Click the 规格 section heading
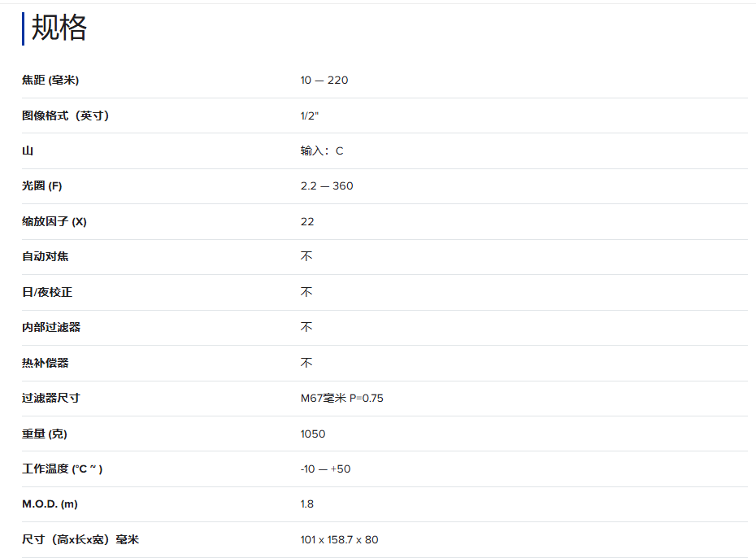The height and width of the screenshot is (558, 756). (x=59, y=28)
